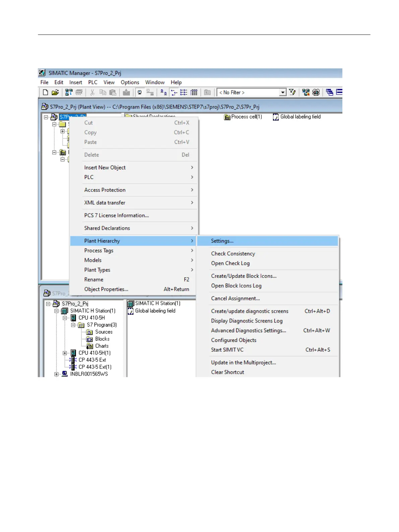Collapse the Plant View root project node
Viewport: 399px width, 532px height.
pyautogui.click(x=46, y=117)
